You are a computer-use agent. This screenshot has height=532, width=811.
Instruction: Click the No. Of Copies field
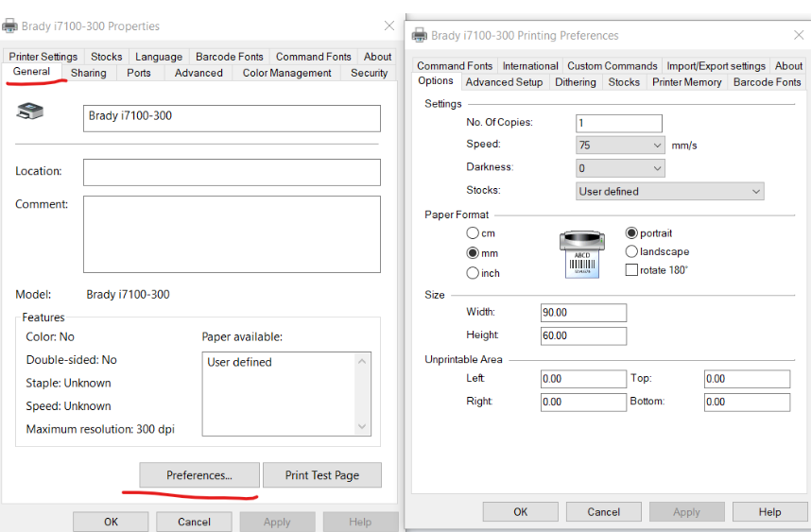[x=618, y=123]
